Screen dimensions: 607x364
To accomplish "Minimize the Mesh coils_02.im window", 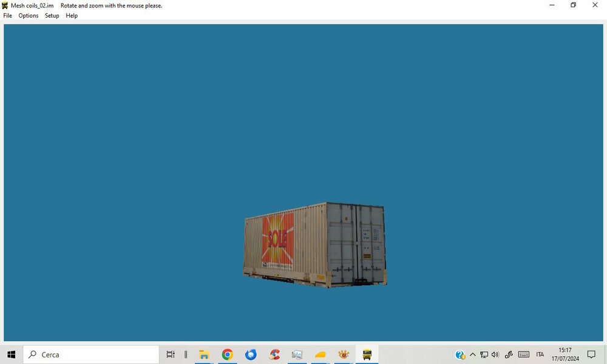I will [x=552, y=5].
